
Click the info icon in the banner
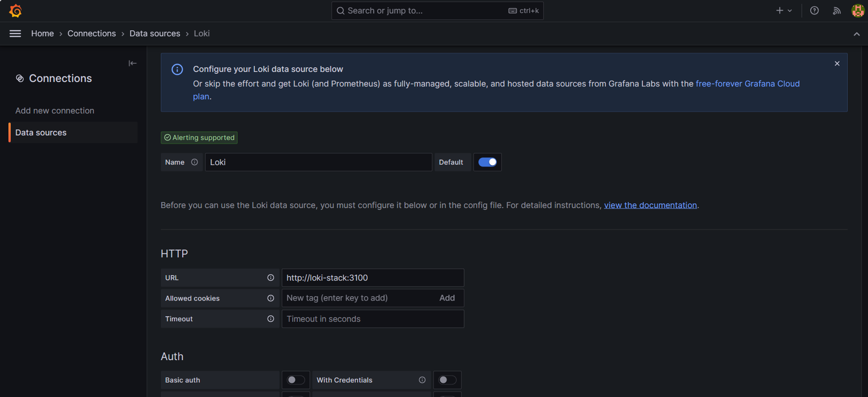click(177, 69)
